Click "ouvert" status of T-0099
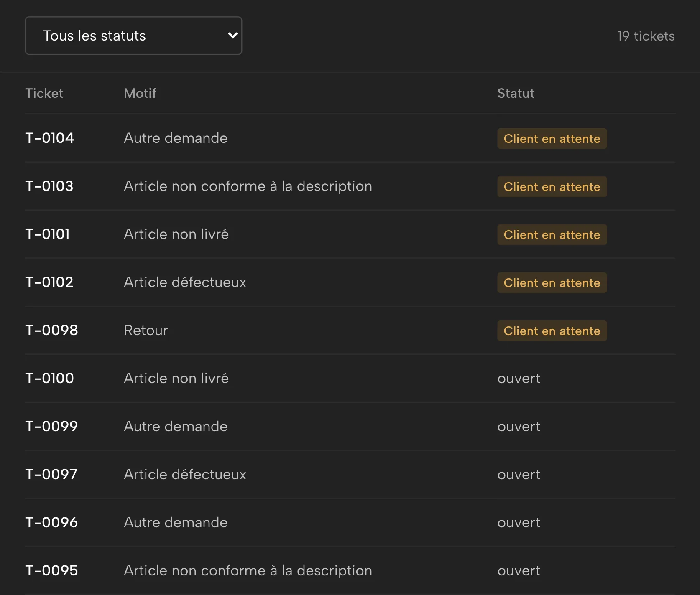700x595 pixels. tap(519, 426)
